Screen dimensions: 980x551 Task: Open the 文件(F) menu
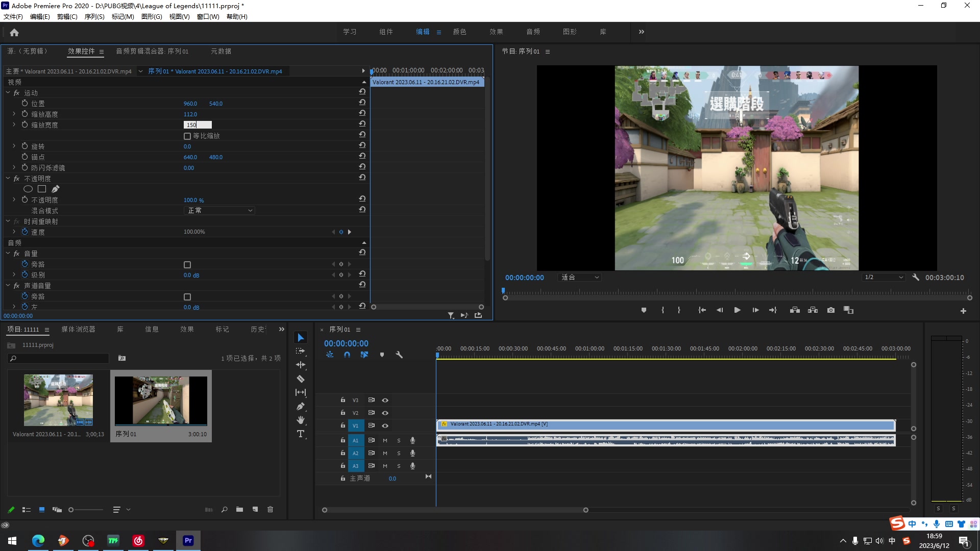coord(13,17)
